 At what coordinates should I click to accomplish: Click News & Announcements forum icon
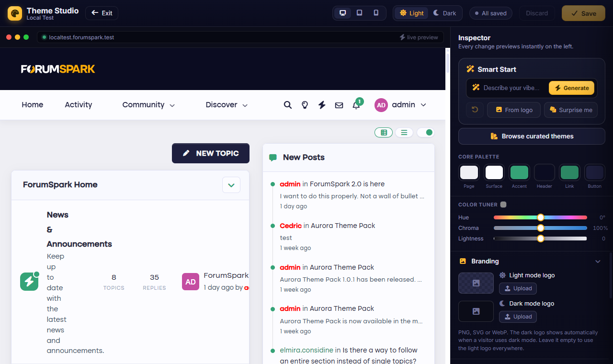click(x=29, y=282)
